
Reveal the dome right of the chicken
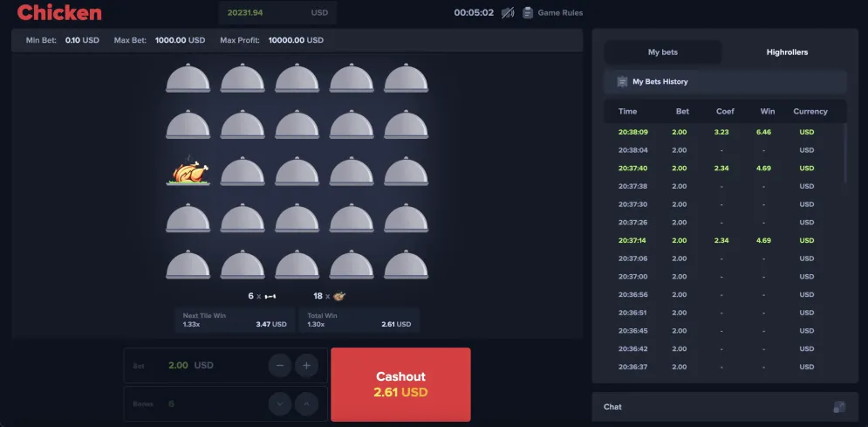pos(243,171)
